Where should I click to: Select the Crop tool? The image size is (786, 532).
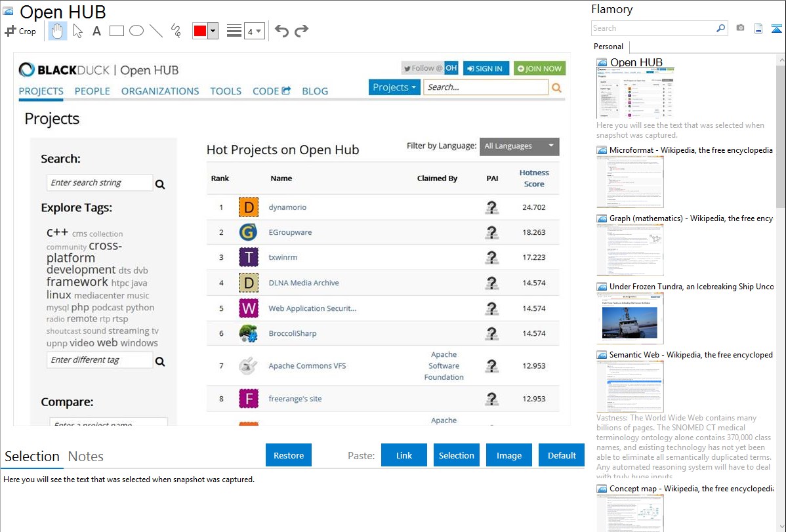[x=20, y=31]
